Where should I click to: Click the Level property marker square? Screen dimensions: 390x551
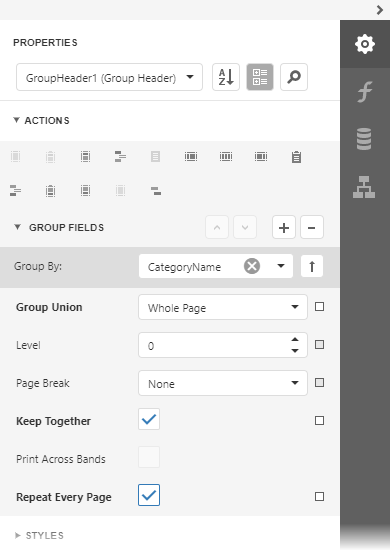[x=319, y=345]
